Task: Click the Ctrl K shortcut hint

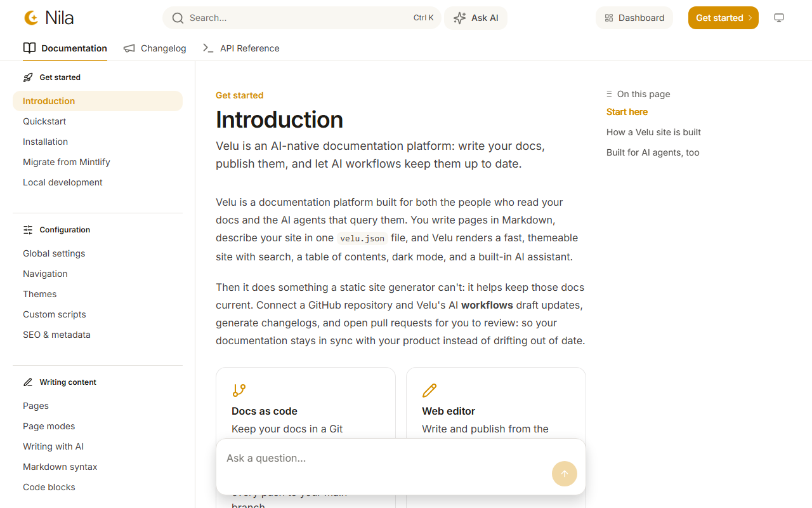Action: tap(424, 18)
